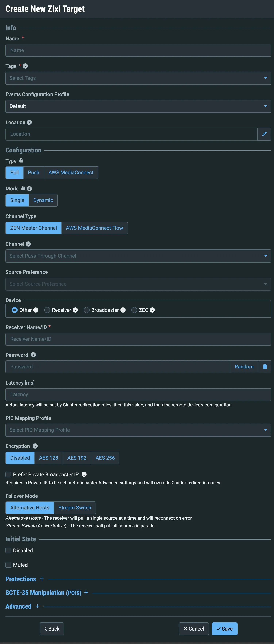The width and height of the screenshot is (274, 644).
Task: Click the info icon next to Other
Action: tap(36, 310)
